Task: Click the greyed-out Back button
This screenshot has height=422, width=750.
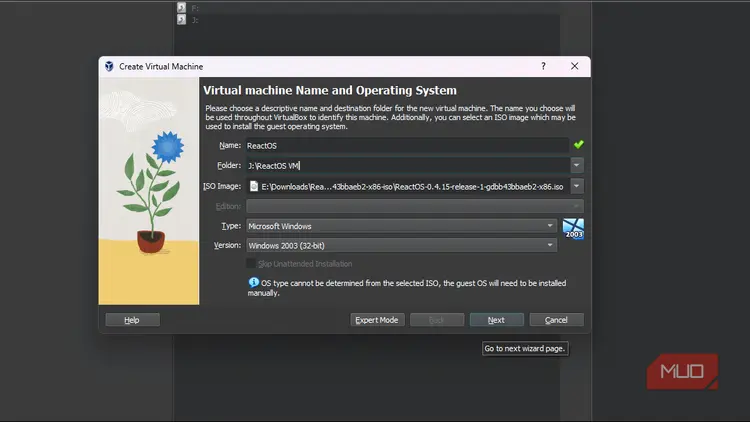Action: (x=437, y=320)
